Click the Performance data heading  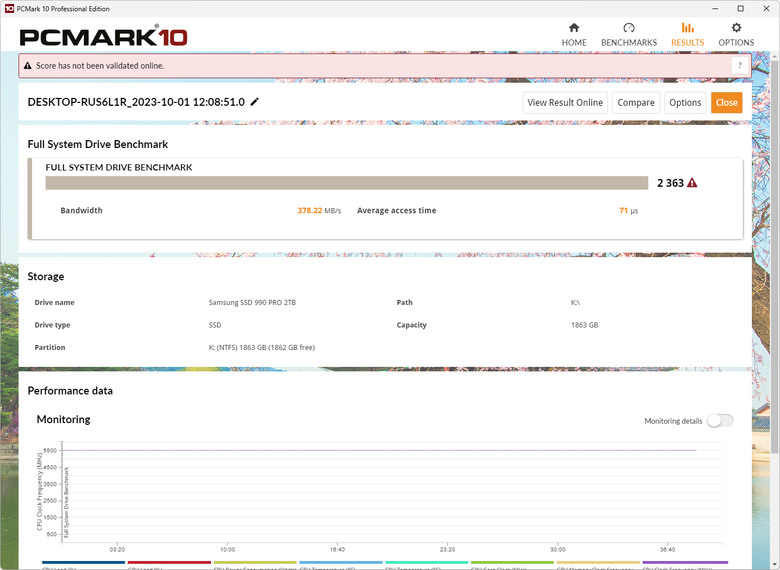(70, 390)
